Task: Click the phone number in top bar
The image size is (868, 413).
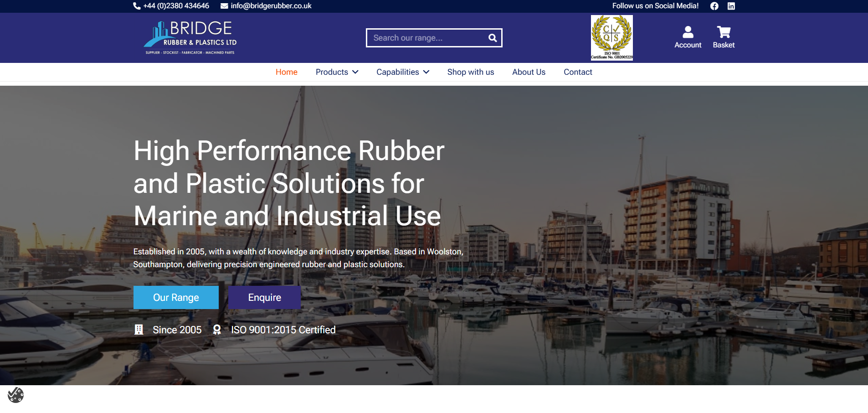Action: 176,6
